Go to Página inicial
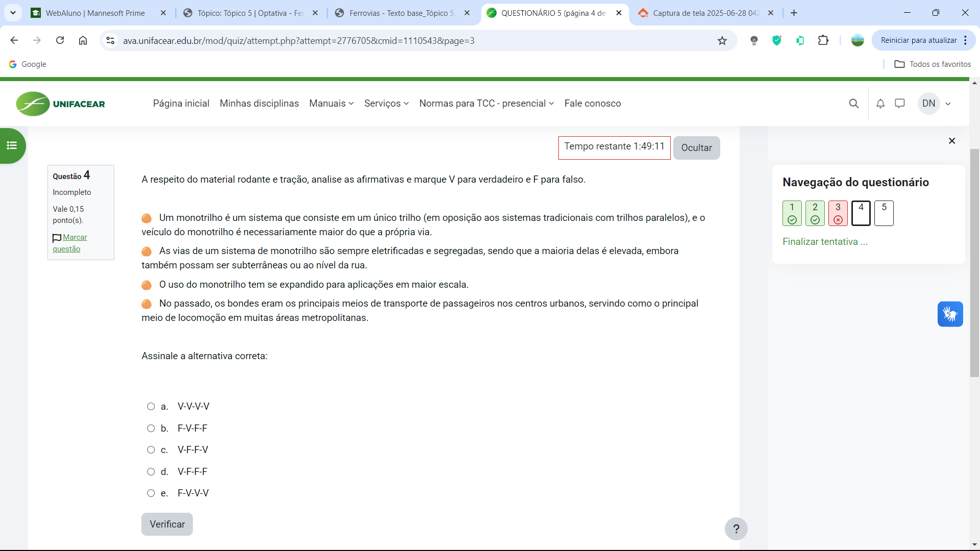 [181, 104]
